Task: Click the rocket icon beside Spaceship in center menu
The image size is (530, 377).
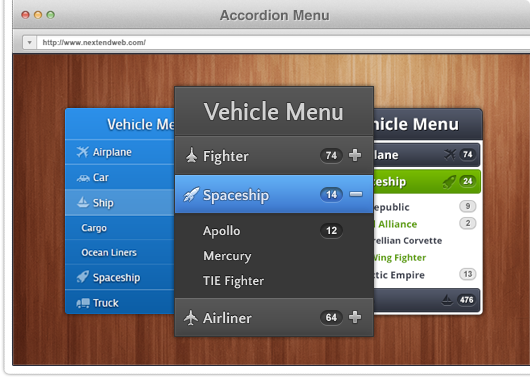Action: 191,194
